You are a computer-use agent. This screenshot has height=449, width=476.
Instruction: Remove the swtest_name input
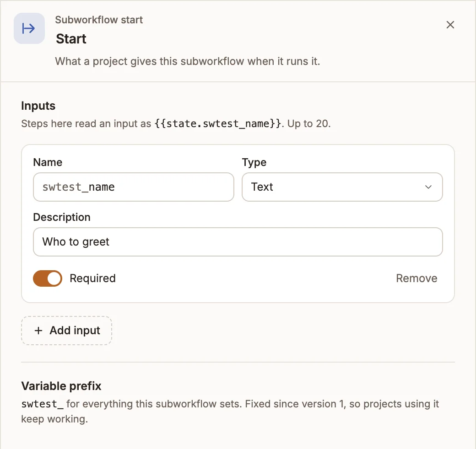click(416, 278)
